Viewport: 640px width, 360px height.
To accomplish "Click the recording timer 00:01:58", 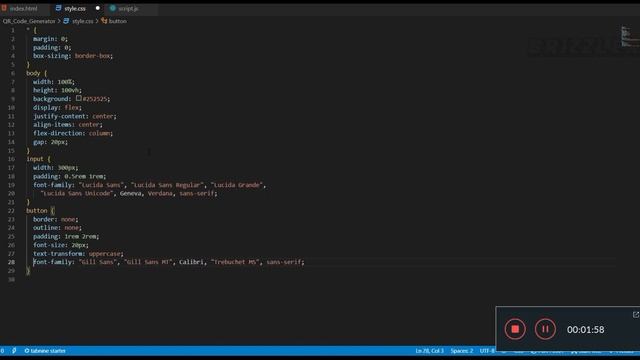I will coord(585,330).
